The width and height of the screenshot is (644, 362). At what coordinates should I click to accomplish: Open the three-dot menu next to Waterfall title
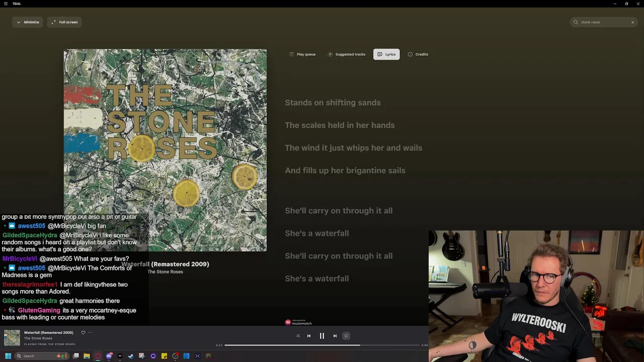[x=91, y=332]
